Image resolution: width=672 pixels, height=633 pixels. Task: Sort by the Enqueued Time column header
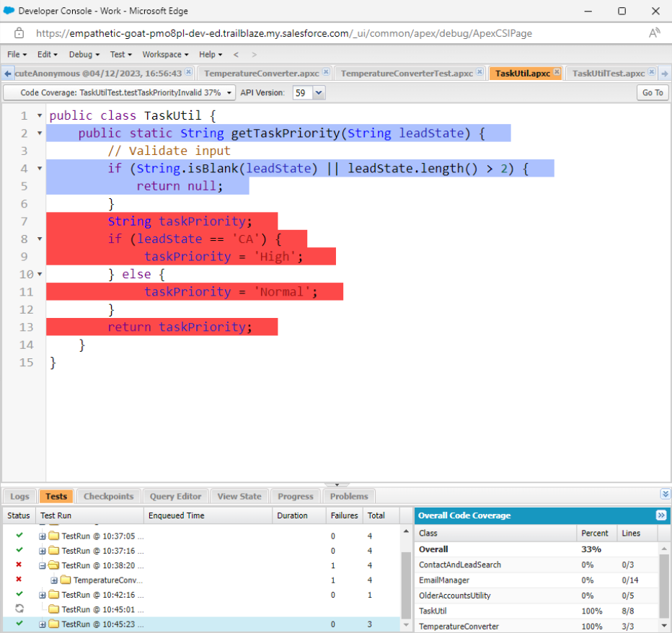click(x=208, y=515)
